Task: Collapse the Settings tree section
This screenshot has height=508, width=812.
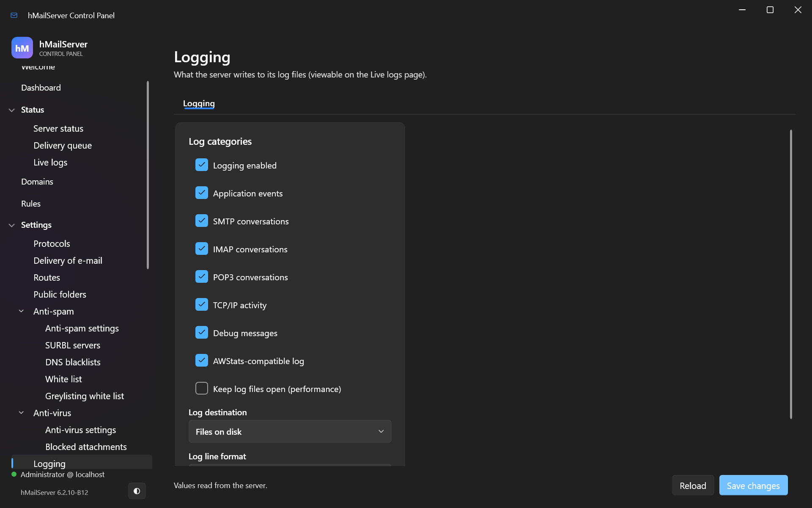Action: (12, 225)
